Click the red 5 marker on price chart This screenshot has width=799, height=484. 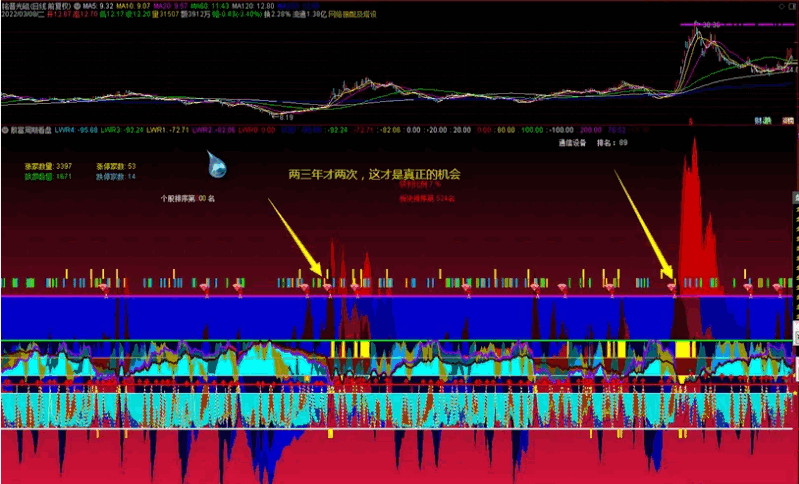(x=691, y=121)
